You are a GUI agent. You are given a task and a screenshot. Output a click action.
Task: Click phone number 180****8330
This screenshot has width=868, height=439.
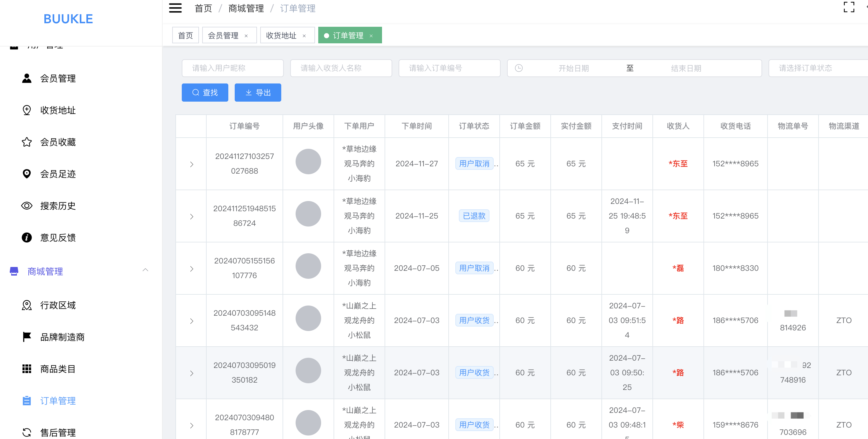coord(735,268)
